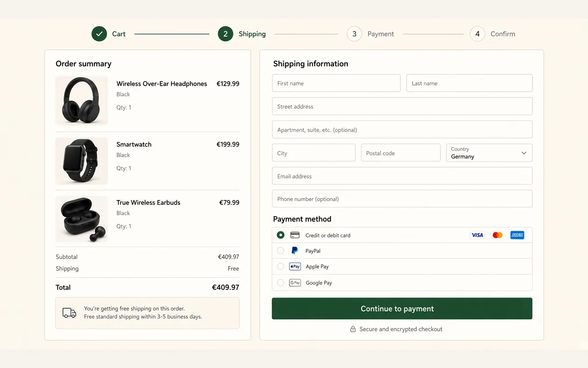Select the PayPal radio button
Image resolution: width=588 pixels, height=368 pixels.
coord(281,251)
